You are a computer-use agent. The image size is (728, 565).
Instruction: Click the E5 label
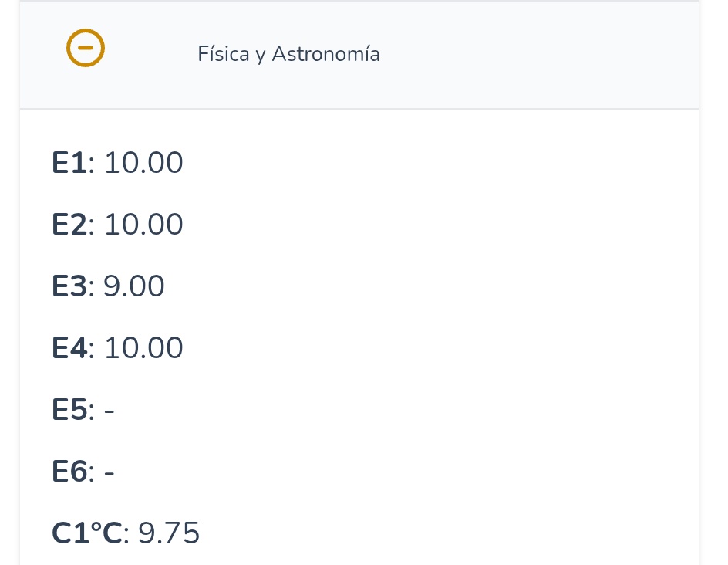point(69,409)
